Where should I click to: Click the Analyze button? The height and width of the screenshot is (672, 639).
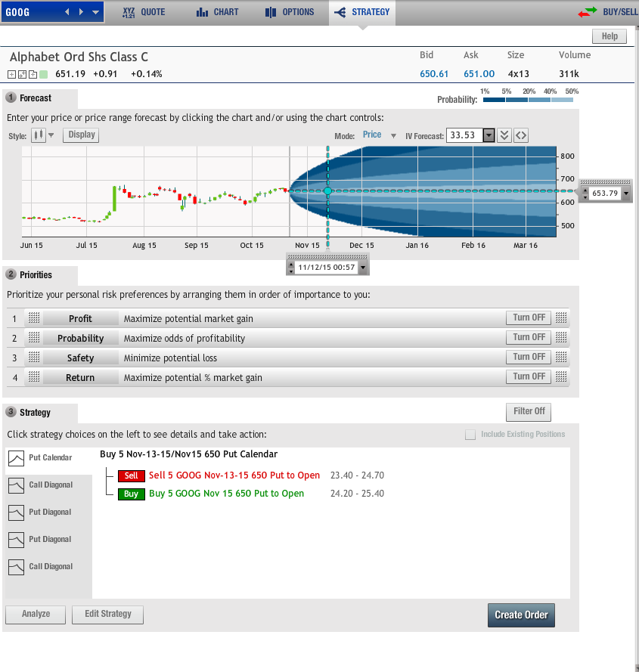[x=36, y=615]
